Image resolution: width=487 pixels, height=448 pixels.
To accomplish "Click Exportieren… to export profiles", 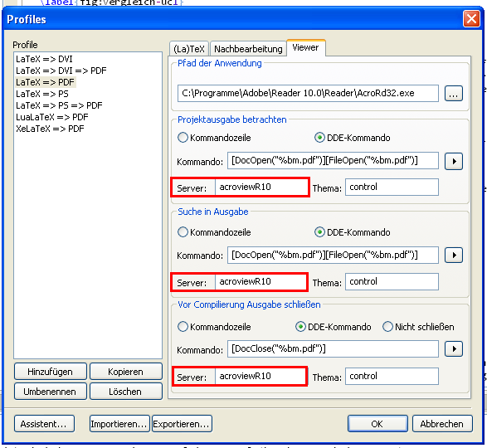I will [182, 424].
